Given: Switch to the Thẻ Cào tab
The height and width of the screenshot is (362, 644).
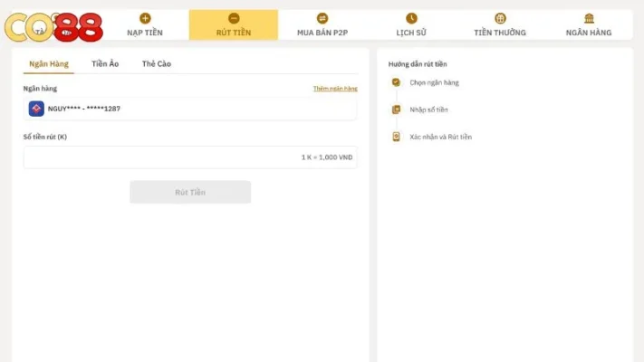Looking at the screenshot, I should [157, 64].
